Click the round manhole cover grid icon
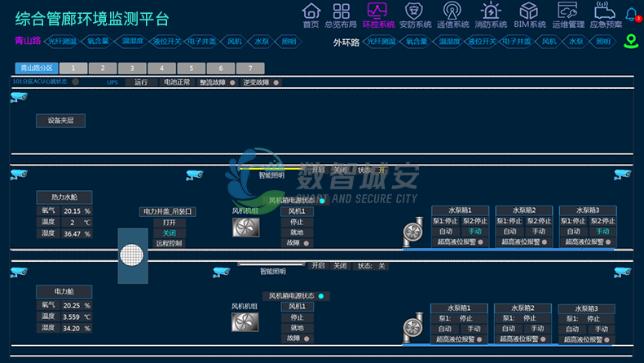 tap(132, 255)
